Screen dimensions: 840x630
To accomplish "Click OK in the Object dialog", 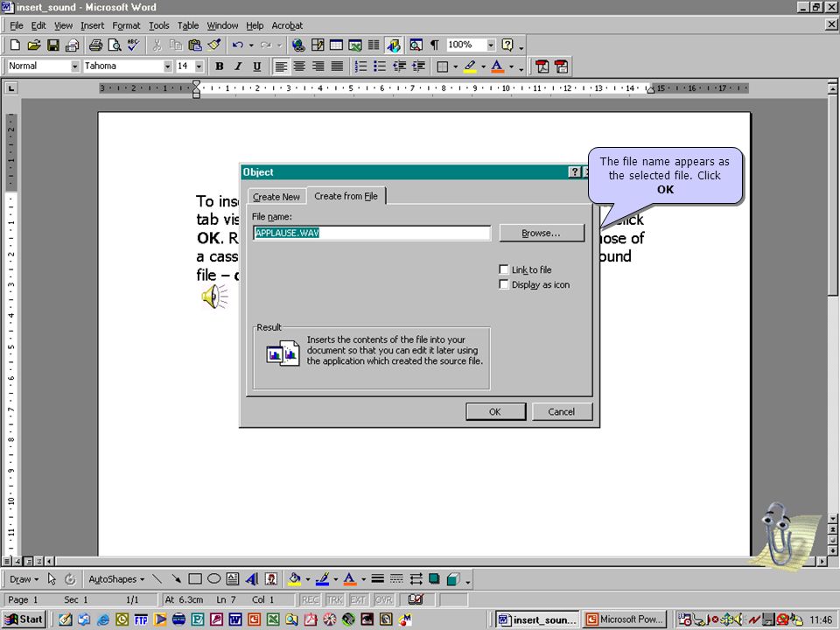I will [495, 411].
